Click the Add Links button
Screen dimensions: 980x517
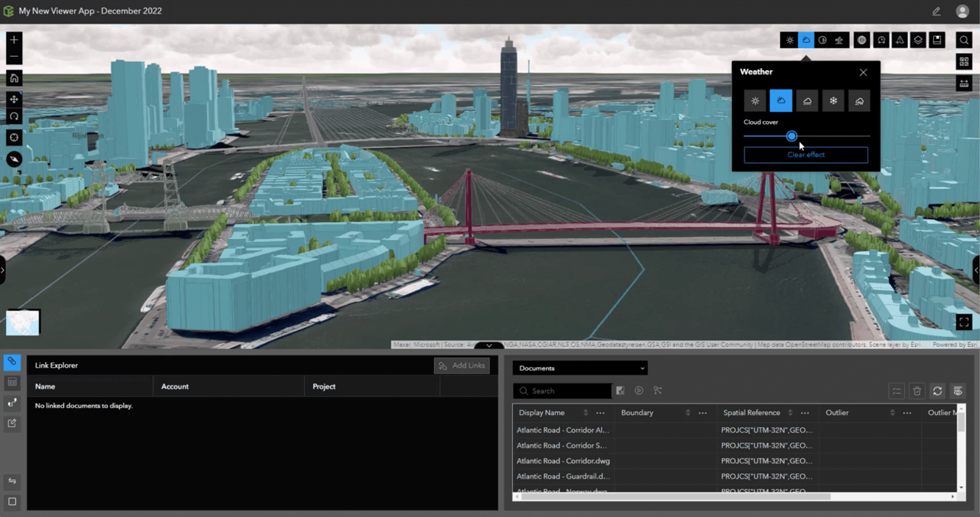coord(462,365)
